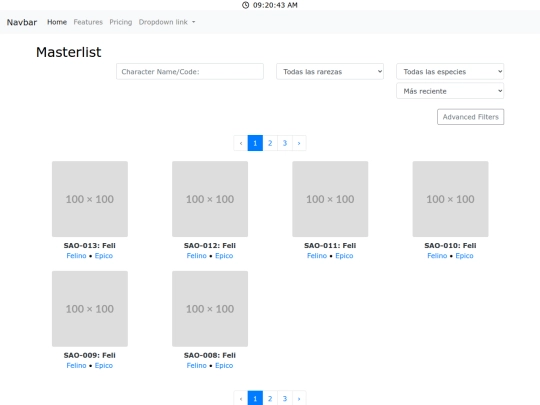This screenshot has height=405, width=540.
Task: Click Epico link under SAO-013
Action: click(x=104, y=256)
